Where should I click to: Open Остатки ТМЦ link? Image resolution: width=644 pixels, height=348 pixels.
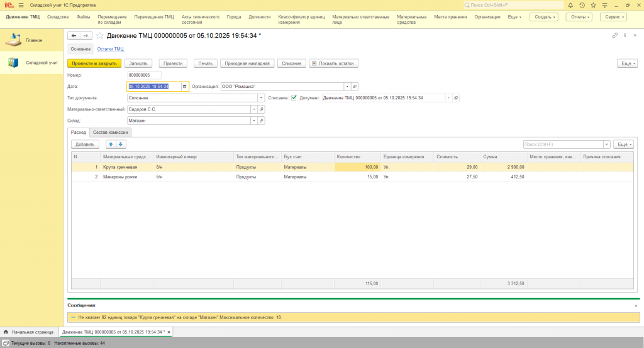[111, 49]
